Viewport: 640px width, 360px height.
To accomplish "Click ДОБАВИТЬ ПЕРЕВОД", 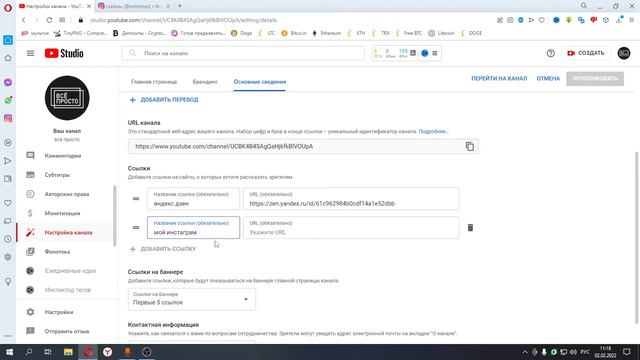I will (x=164, y=100).
